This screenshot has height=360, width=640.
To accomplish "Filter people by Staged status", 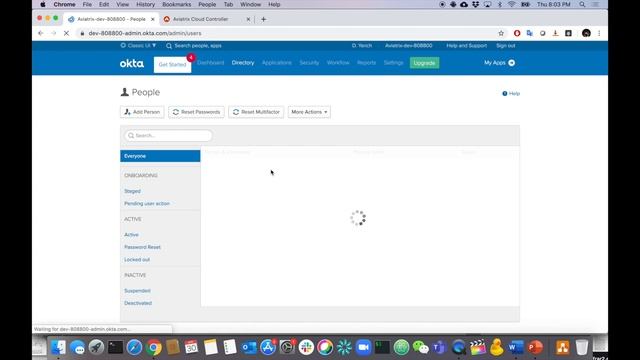I will [x=132, y=191].
